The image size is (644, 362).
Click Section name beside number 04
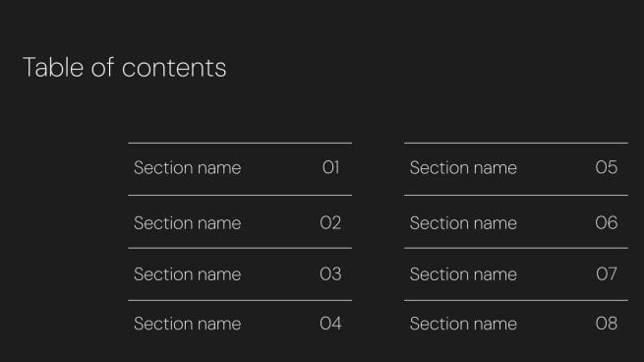[187, 324]
